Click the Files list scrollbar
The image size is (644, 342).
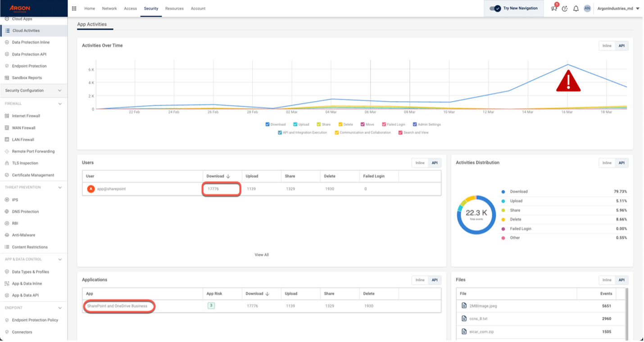626,314
